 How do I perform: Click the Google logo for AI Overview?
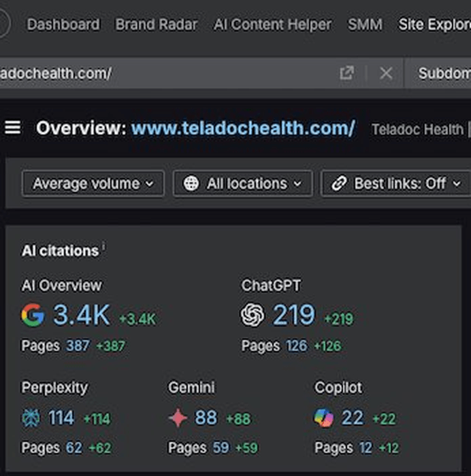click(x=33, y=315)
